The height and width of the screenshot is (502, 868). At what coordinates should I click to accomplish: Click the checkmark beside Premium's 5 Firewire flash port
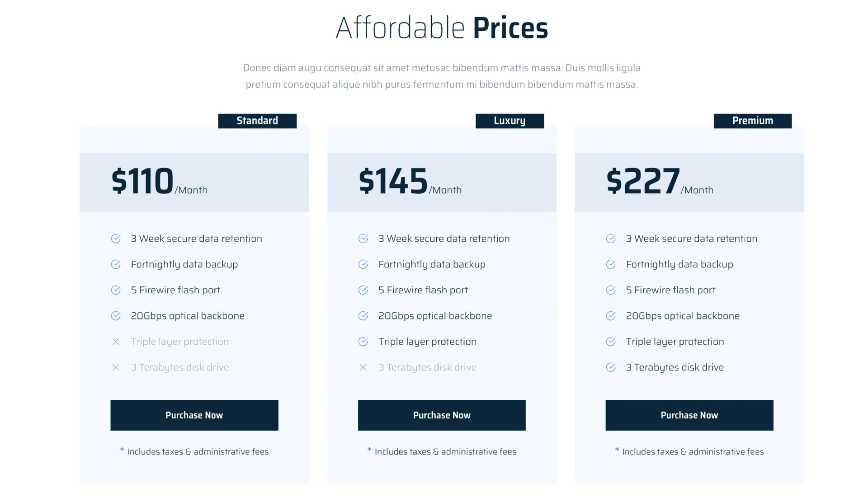coord(611,290)
